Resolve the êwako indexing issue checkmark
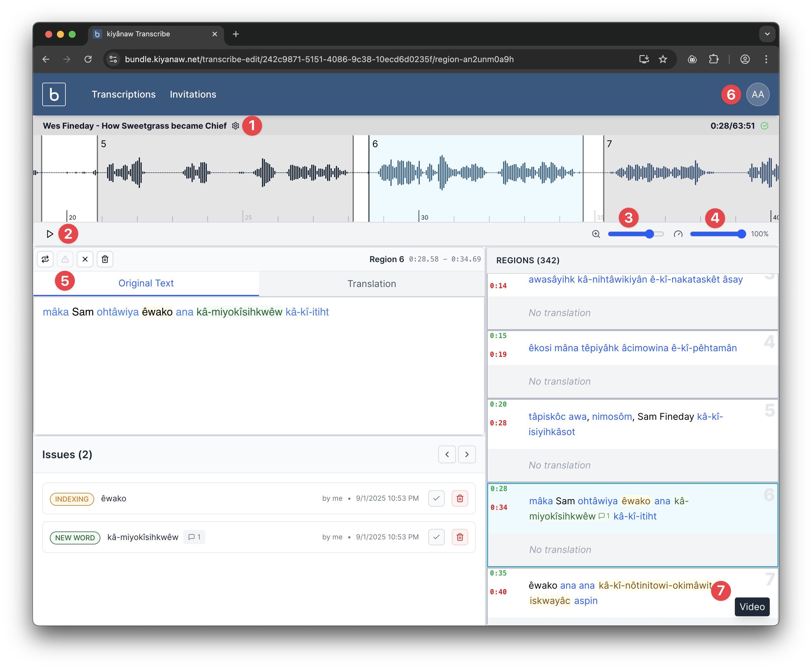This screenshot has width=812, height=669. tap(437, 499)
